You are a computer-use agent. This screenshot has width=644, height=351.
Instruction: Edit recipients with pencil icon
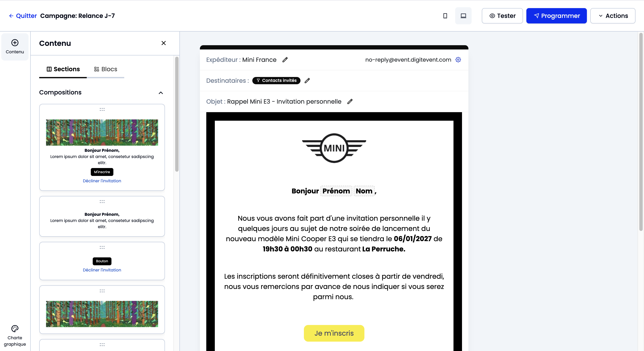point(307,81)
